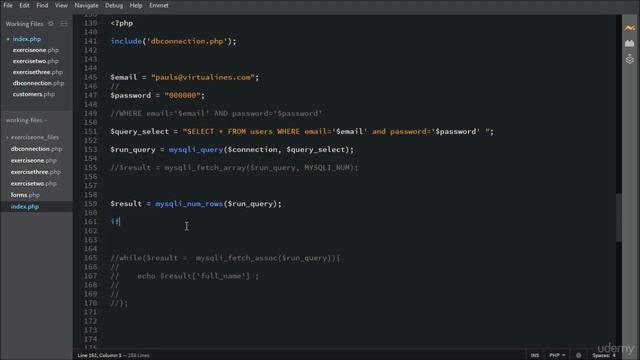This screenshot has height=360, width=640.
Task: Open the File menu
Action: pos(8,5)
